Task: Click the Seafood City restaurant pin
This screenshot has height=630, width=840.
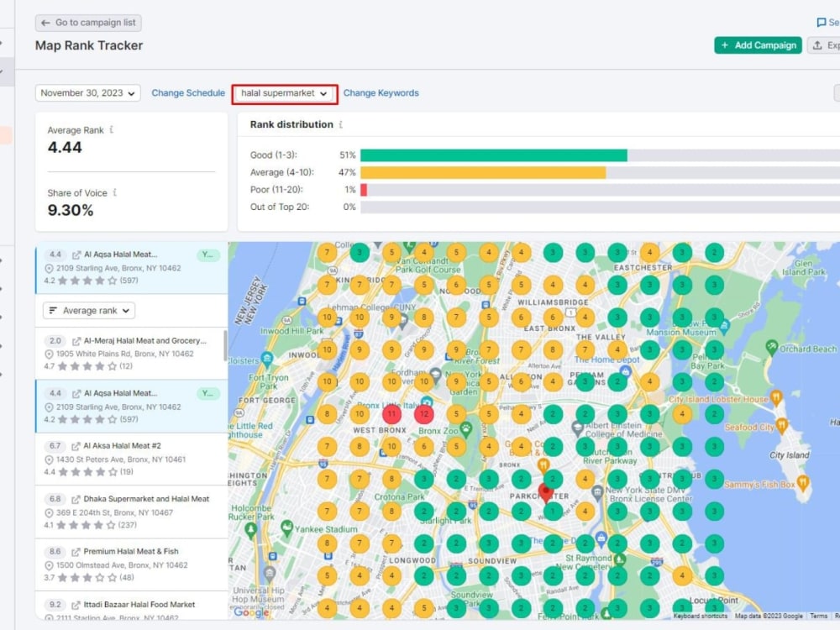Action: (x=781, y=426)
